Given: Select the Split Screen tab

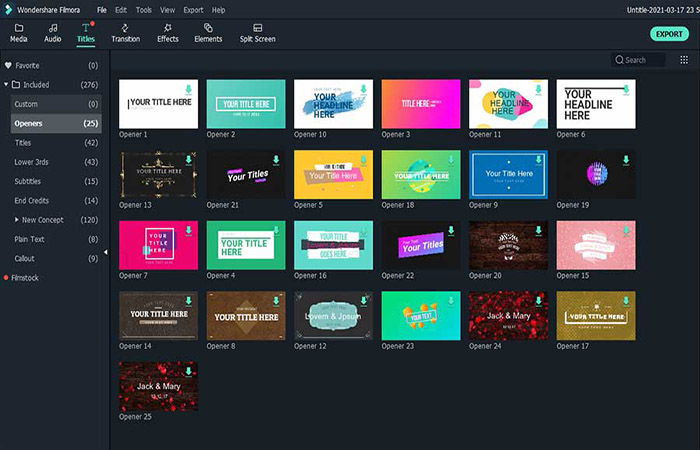Looking at the screenshot, I should coord(258,33).
